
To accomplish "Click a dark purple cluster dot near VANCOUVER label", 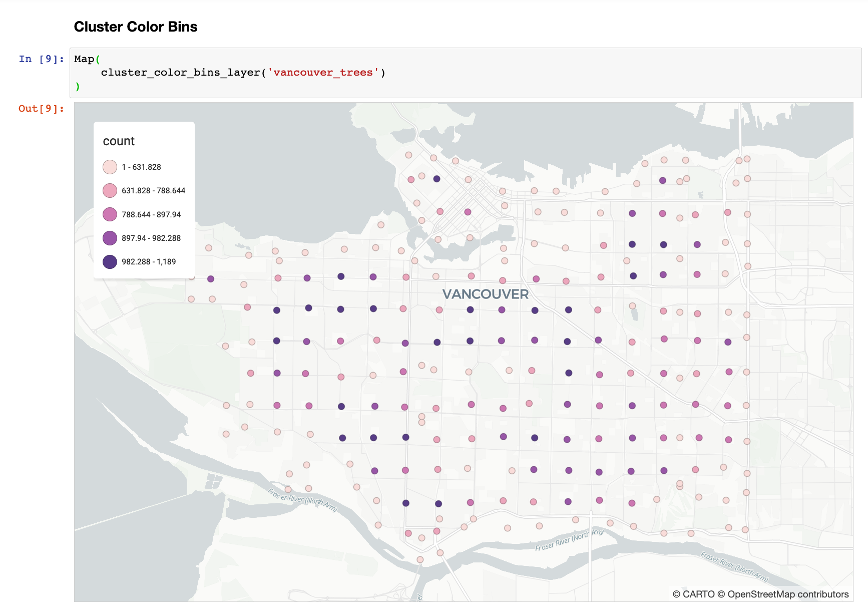I will click(470, 310).
